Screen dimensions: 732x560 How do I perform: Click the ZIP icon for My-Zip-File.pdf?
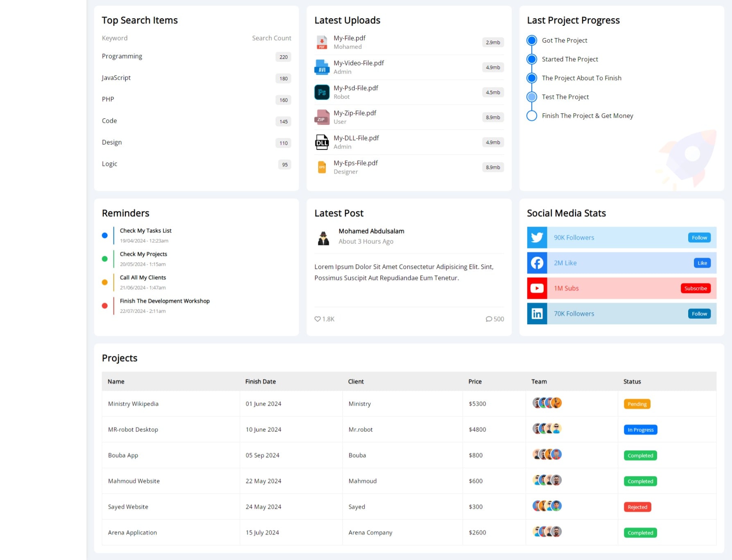click(322, 117)
